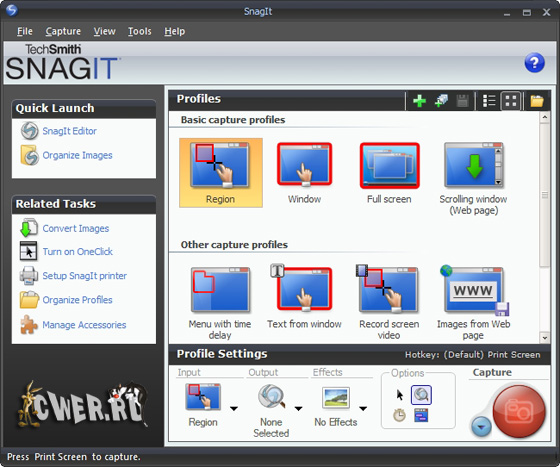Viewport: 560px width, 467px height.
Task: Open the Input Region dropdown arrow
Action: (x=234, y=408)
